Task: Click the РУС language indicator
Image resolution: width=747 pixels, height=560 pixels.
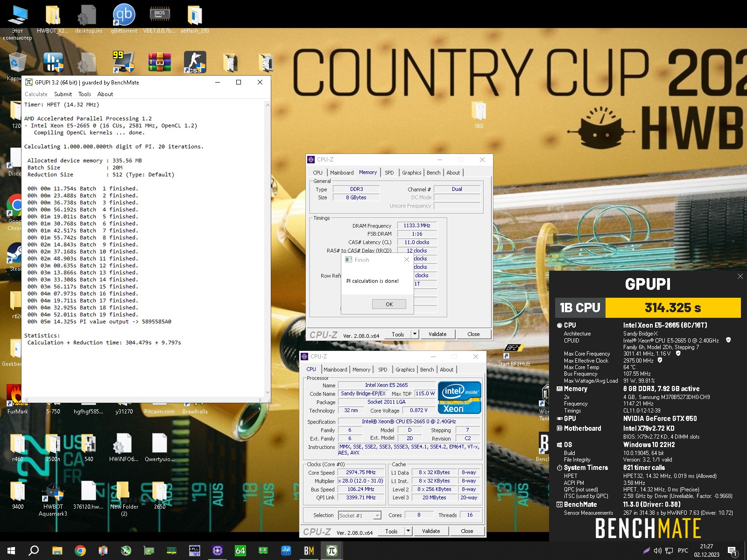Action: pos(683,551)
